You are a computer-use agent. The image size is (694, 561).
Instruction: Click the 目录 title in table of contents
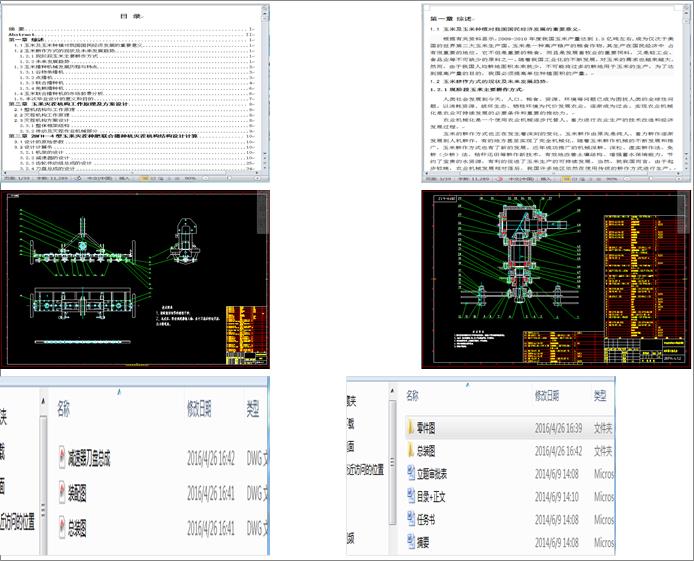(x=132, y=16)
